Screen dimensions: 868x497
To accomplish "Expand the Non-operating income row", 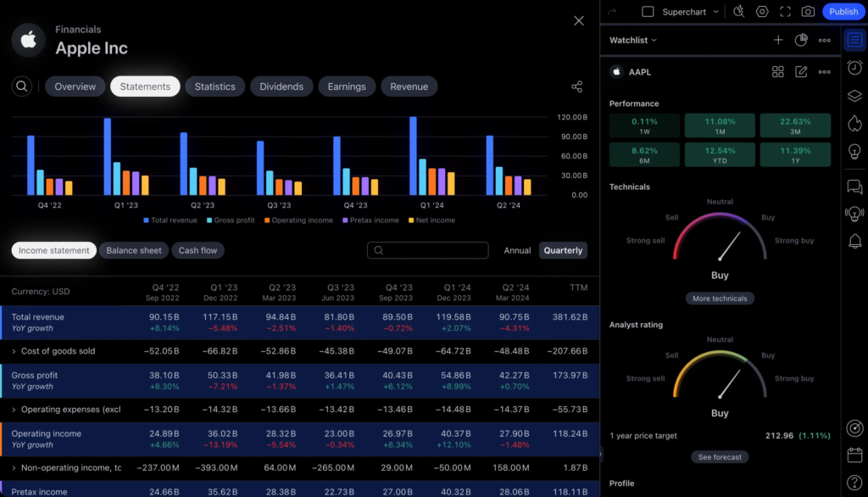I will coord(14,468).
